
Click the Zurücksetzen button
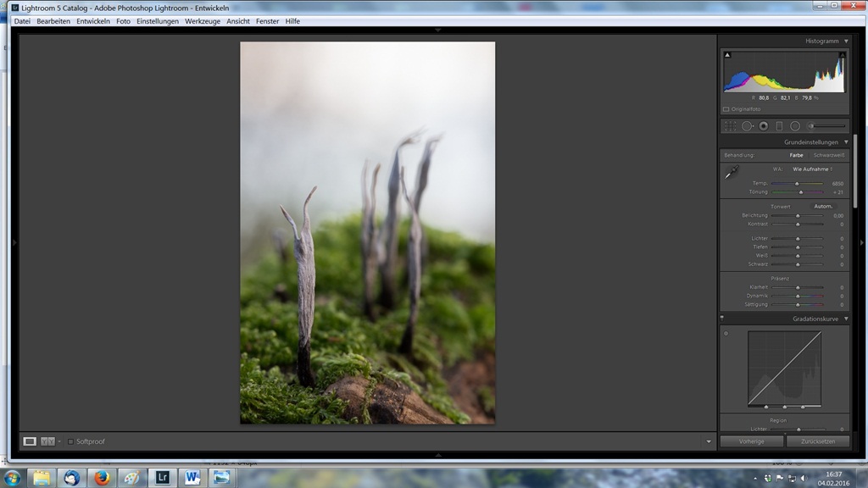tap(818, 441)
